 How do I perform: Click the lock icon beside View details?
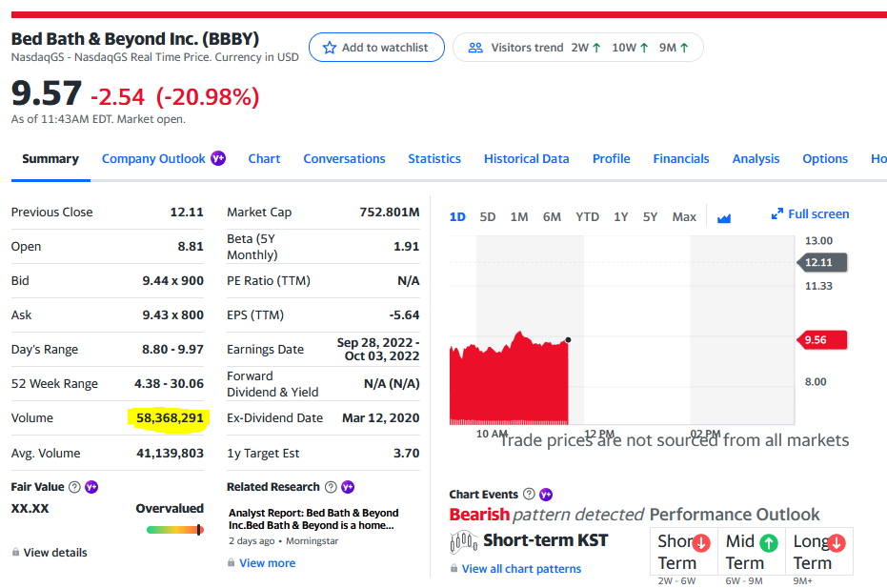click(x=16, y=552)
